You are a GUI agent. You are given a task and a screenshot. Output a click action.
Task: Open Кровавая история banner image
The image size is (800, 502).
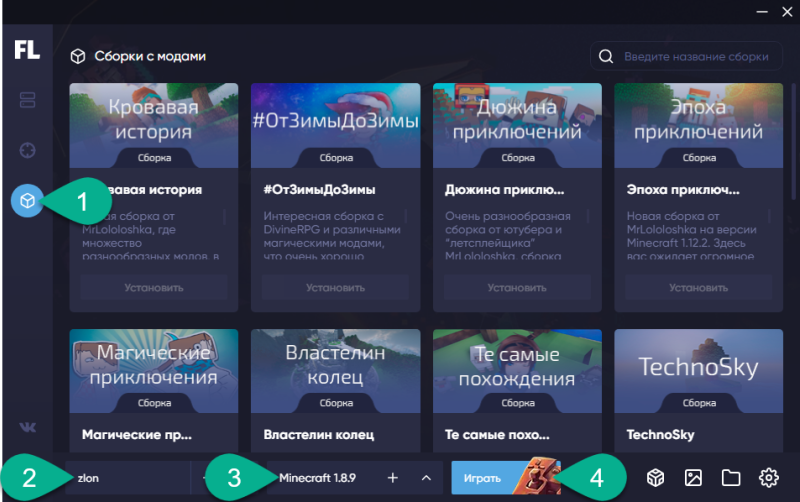point(154,126)
